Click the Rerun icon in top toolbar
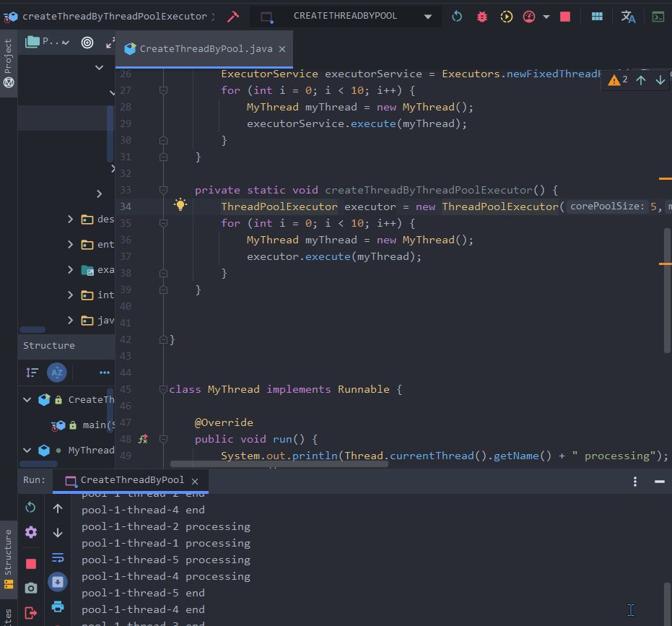The height and width of the screenshot is (626, 672). pos(457,17)
